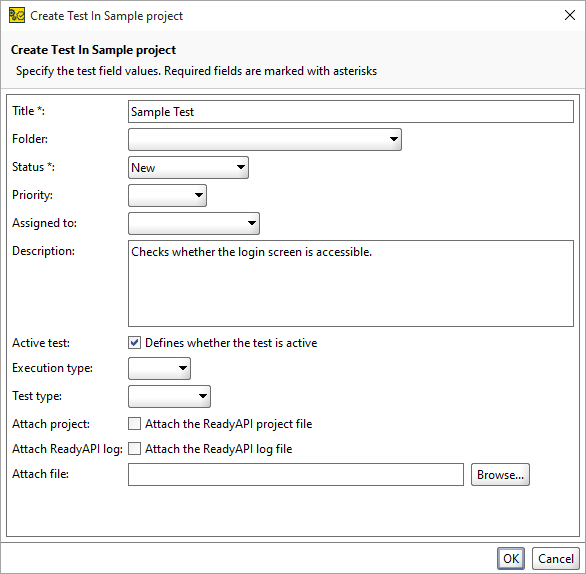
Task: Click the ReadyAPI icon in title bar
Action: pos(17,16)
